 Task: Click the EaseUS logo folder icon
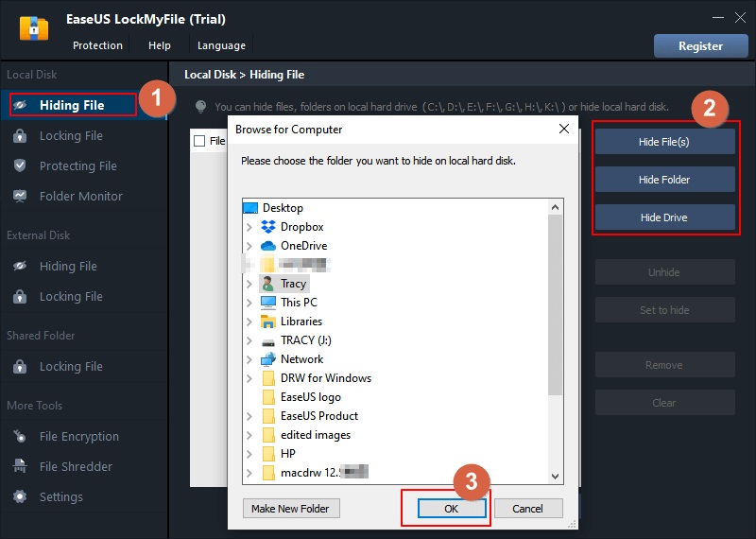tap(269, 396)
